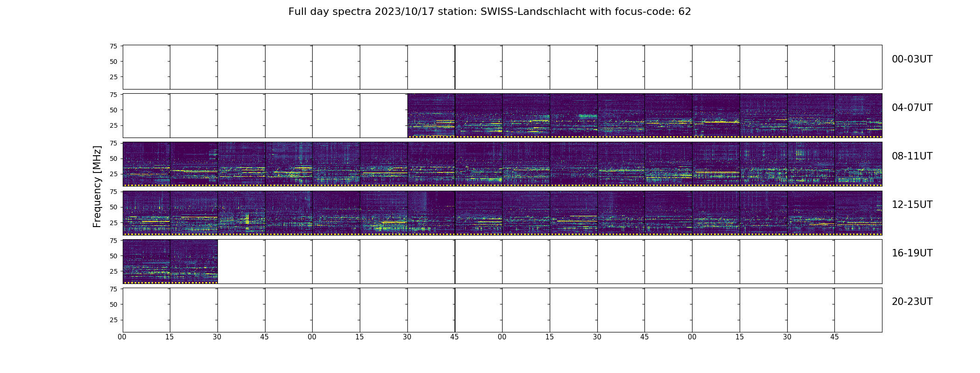Click the empty first panel of the 00-03UT row
This screenshot has width=980, height=373.
point(146,67)
